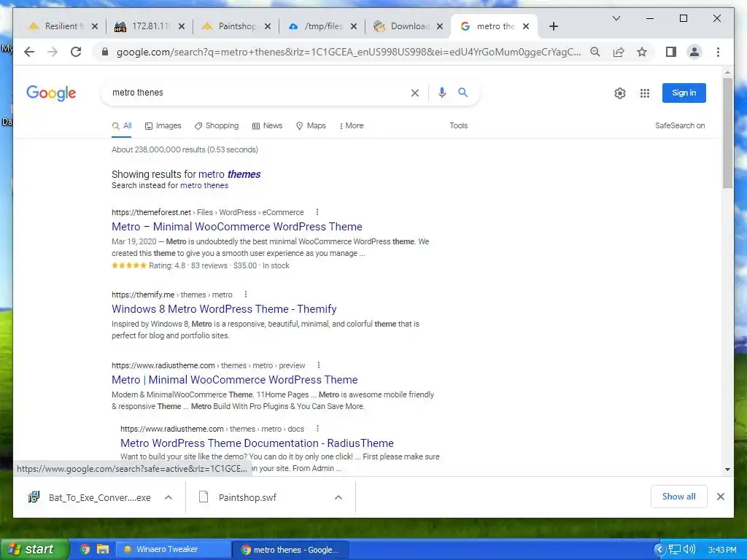
Task: Open options for radiustheme.com docs result
Action: point(318,429)
